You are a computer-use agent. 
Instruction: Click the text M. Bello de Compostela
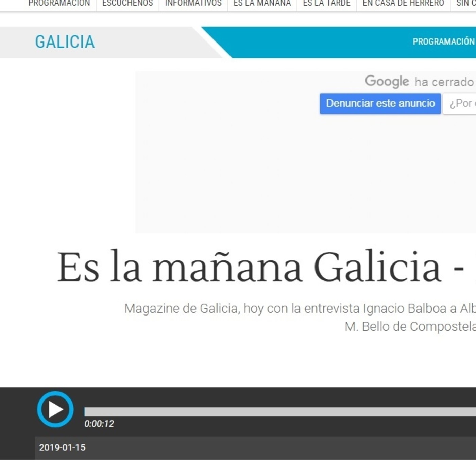(x=410, y=327)
